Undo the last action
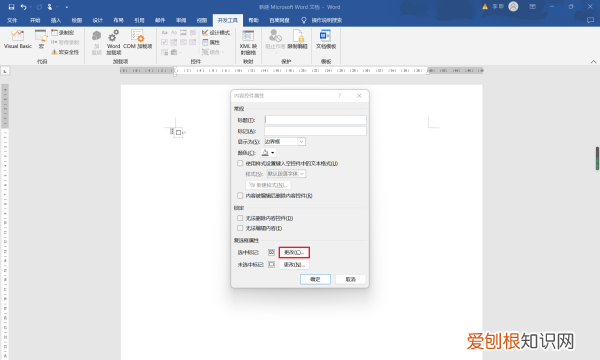 click(x=23, y=7)
